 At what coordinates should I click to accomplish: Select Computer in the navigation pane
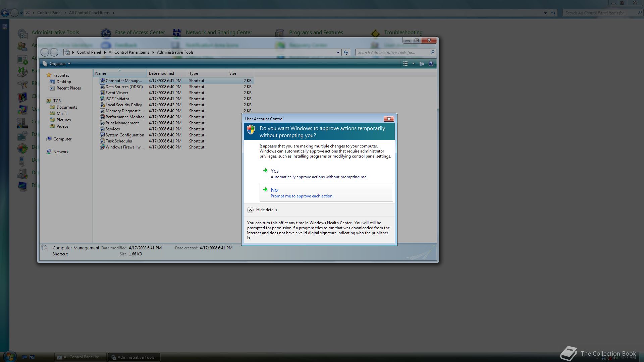coord(59,139)
